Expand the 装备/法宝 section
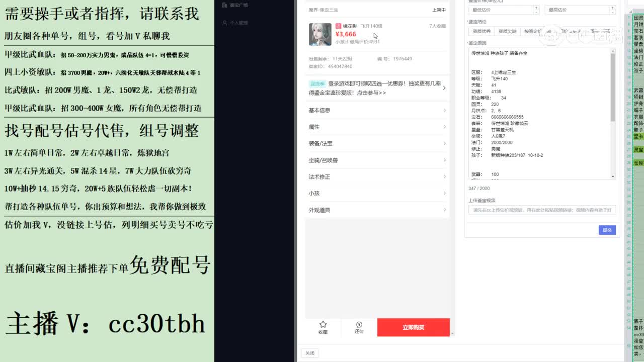Image resolution: width=644 pixels, height=362 pixels. point(377,143)
